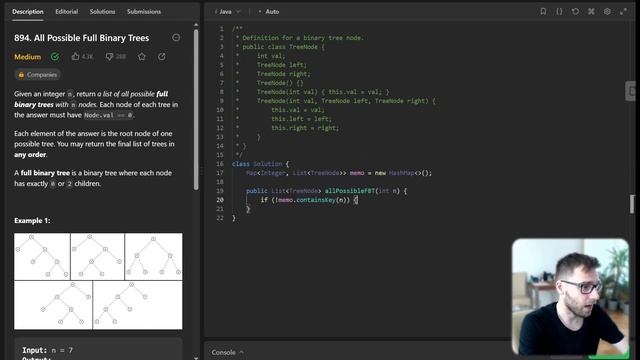This screenshot has height=360, width=640.
Task: Open the Solutions tab
Action: 102,11
